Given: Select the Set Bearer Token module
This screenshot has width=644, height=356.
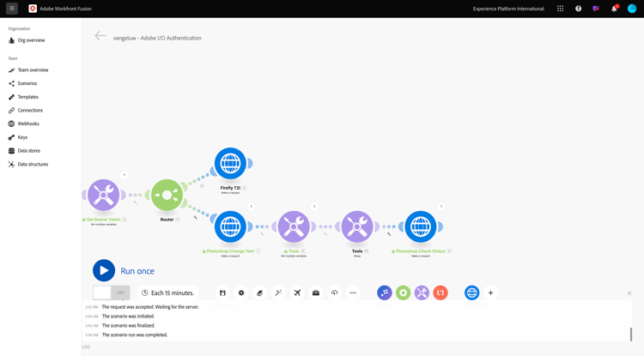Looking at the screenshot, I should point(104,195).
